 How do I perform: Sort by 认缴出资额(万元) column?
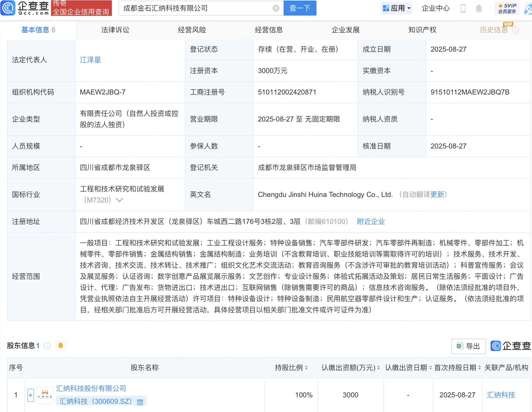pos(378,368)
